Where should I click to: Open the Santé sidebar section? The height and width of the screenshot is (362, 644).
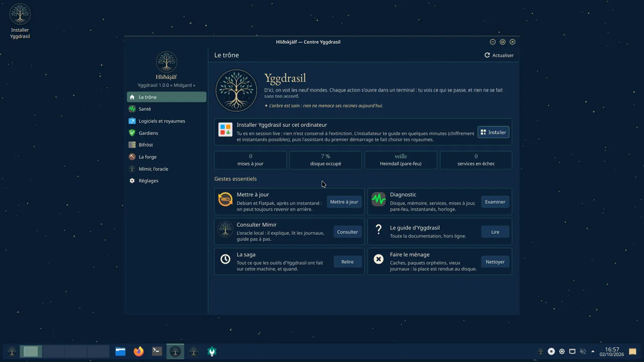click(x=167, y=109)
